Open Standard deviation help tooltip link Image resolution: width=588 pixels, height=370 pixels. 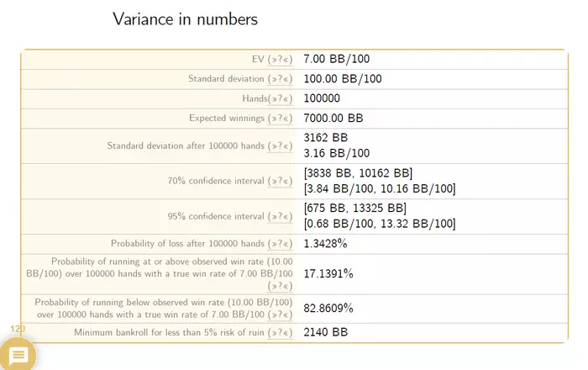[x=280, y=79]
